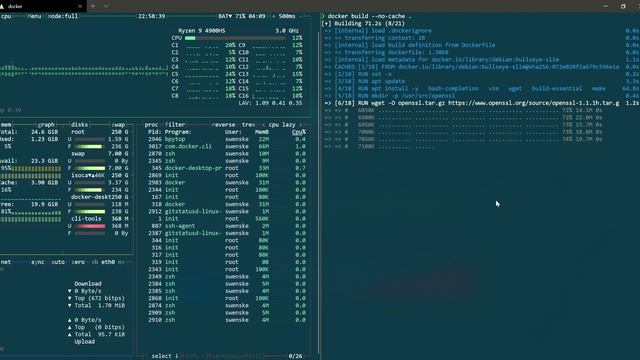Select process row with Pid 2983 docker
Image resolution: width=640 pixels, height=360 pixels.
tap(227, 182)
